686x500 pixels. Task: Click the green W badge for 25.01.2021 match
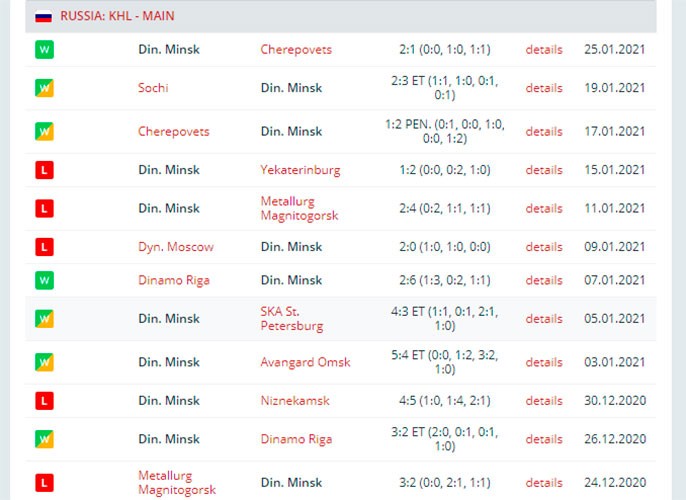pos(44,49)
